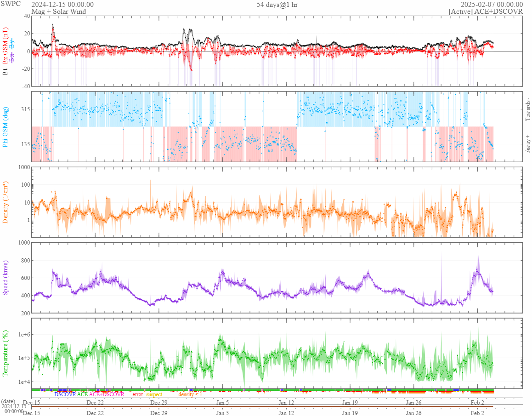This screenshot has height=416, width=532.
Task: Click the Temperature (°K) axis label
Action: click(x=5, y=353)
